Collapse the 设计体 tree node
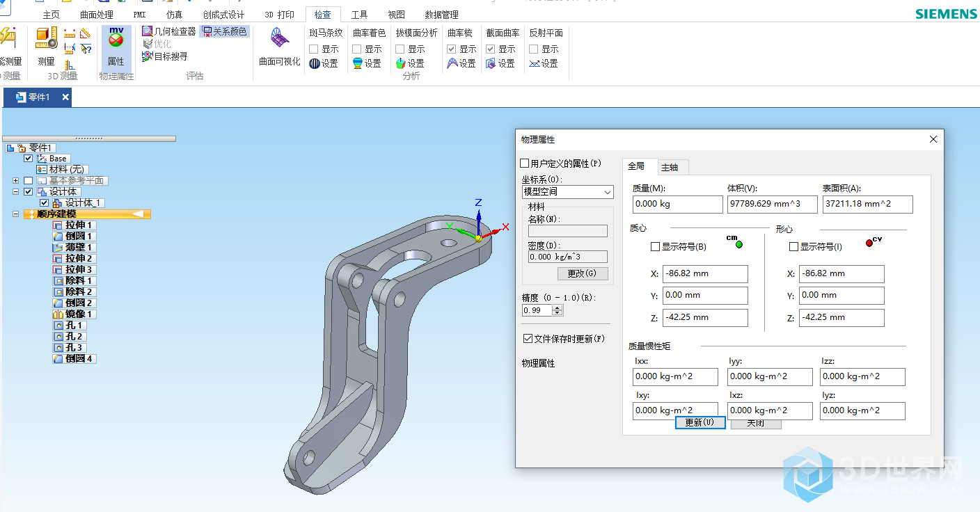 point(15,192)
